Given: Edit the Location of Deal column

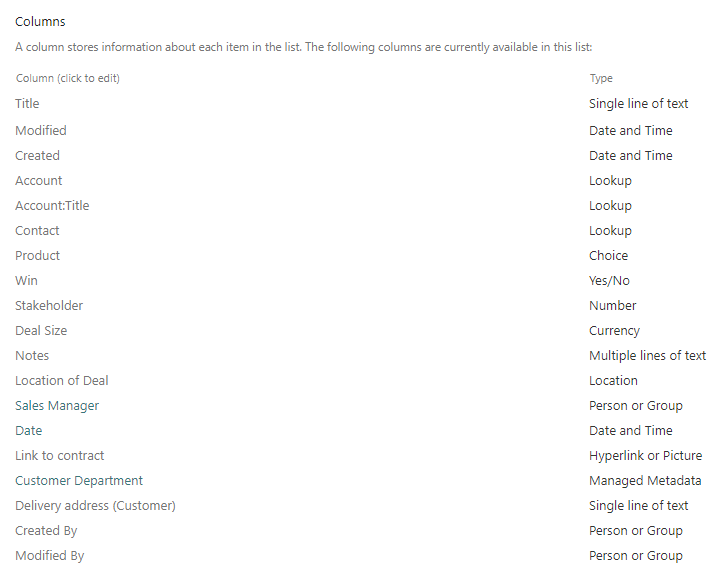Looking at the screenshot, I should [62, 381].
